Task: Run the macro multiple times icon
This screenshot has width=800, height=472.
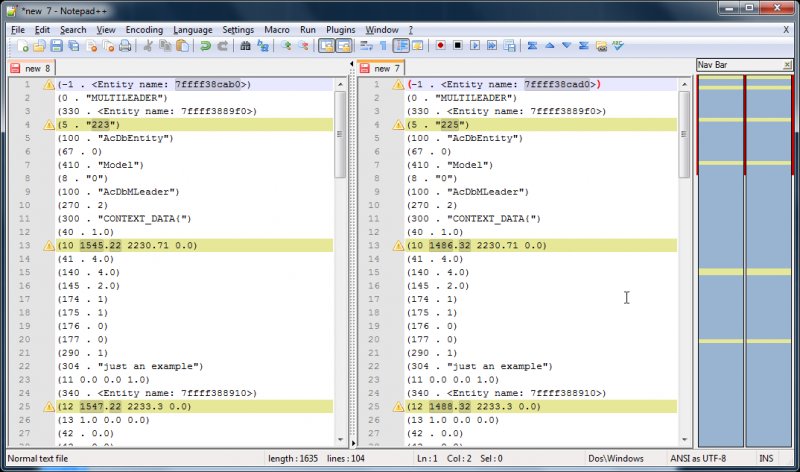Action: pyautogui.click(x=492, y=45)
